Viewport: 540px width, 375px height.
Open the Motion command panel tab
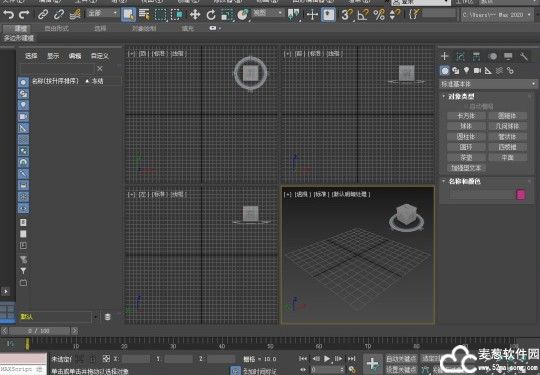[x=492, y=56]
